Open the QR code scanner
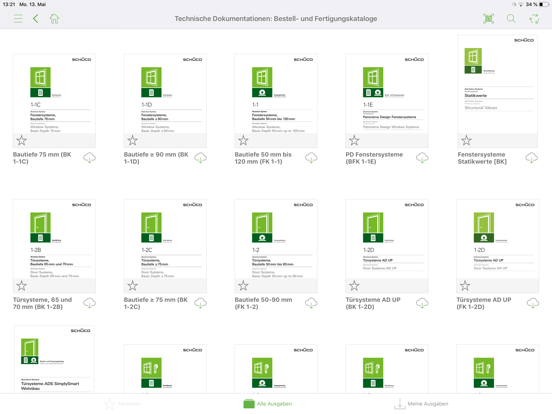This screenshot has height=414, width=552. point(488,19)
